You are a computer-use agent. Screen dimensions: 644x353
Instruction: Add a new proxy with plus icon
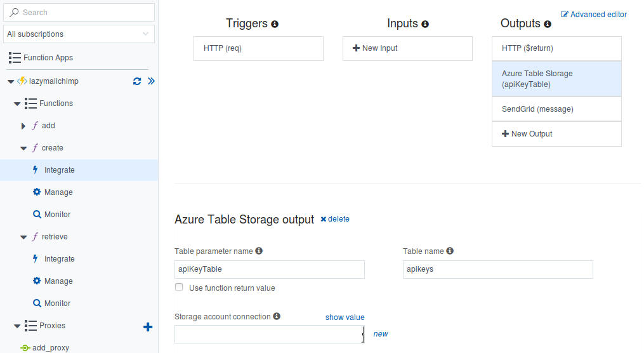148,327
